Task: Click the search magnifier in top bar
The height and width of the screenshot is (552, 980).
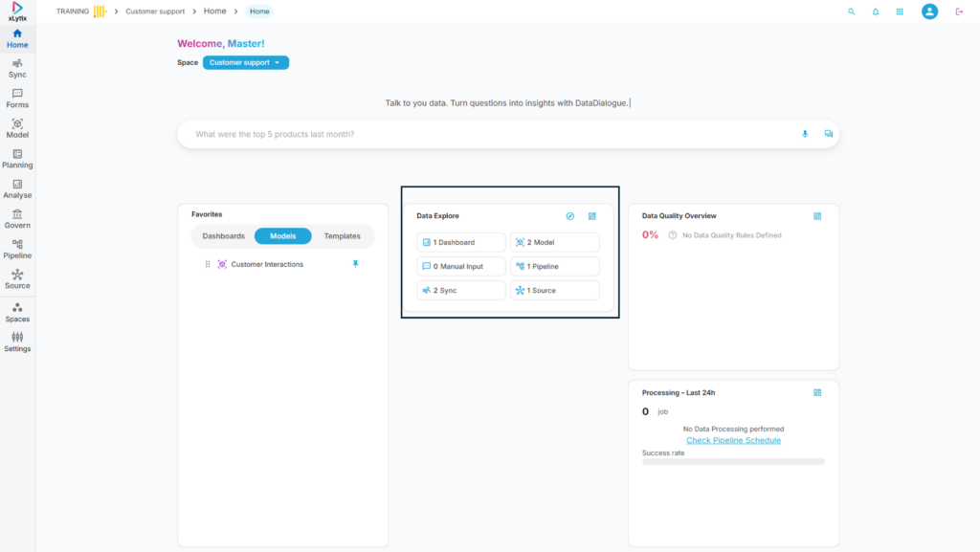Action: tap(852, 11)
